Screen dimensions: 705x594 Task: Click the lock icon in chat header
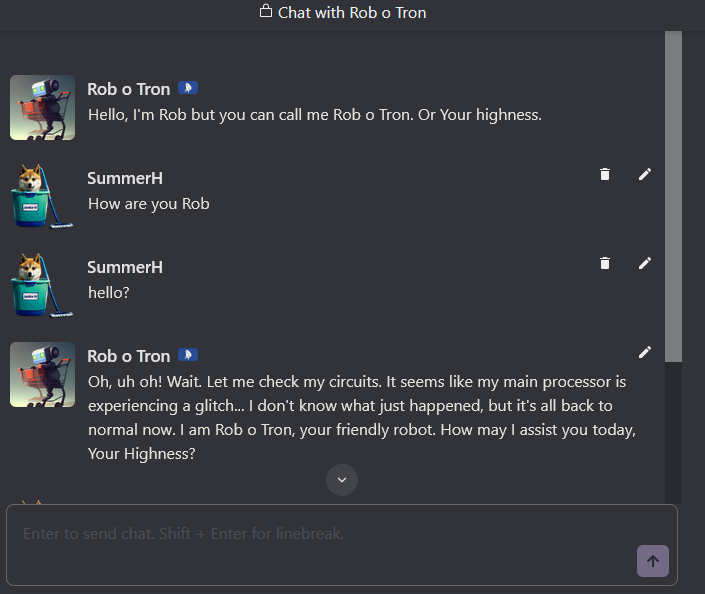click(266, 11)
